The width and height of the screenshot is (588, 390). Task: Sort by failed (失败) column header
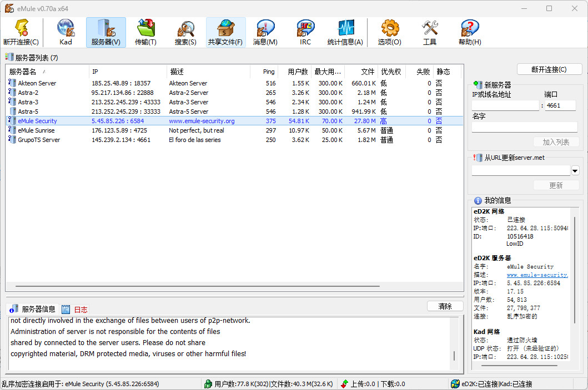pos(419,72)
